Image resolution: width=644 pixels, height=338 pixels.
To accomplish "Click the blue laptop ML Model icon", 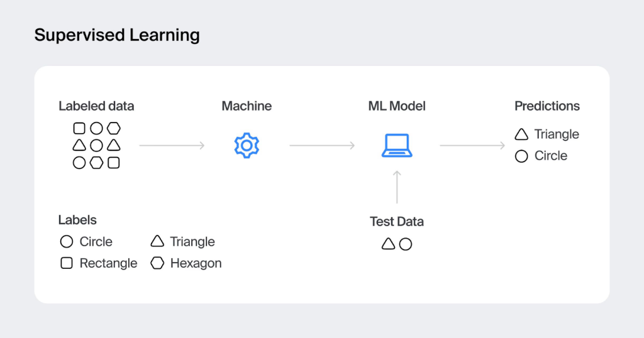I will (x=397, y=146).
